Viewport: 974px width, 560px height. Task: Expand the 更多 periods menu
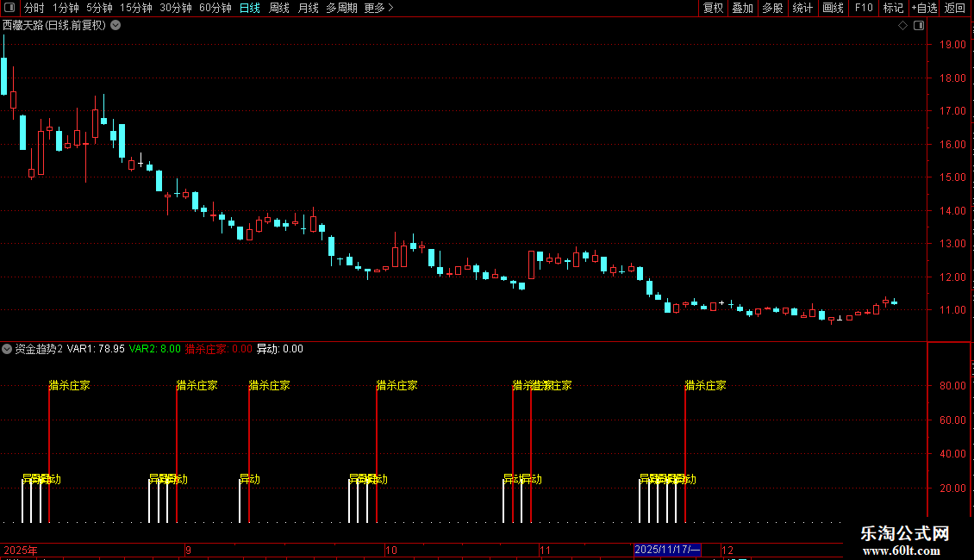point(378,8)
